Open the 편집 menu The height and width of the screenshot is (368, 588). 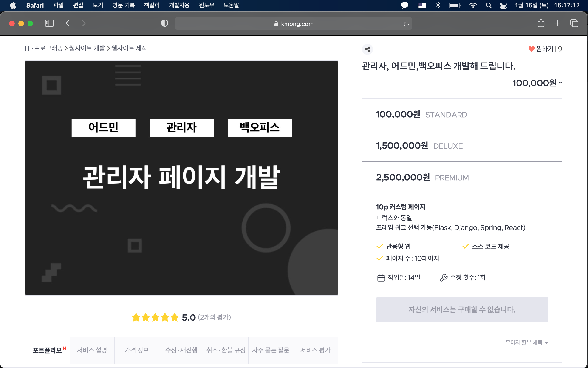78,5
